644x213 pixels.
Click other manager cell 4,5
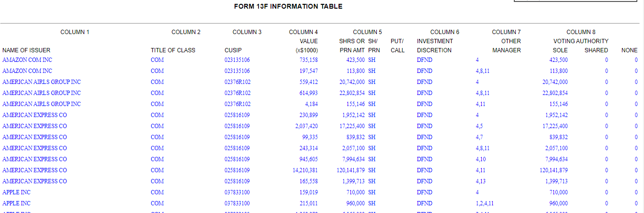[479, 126]
